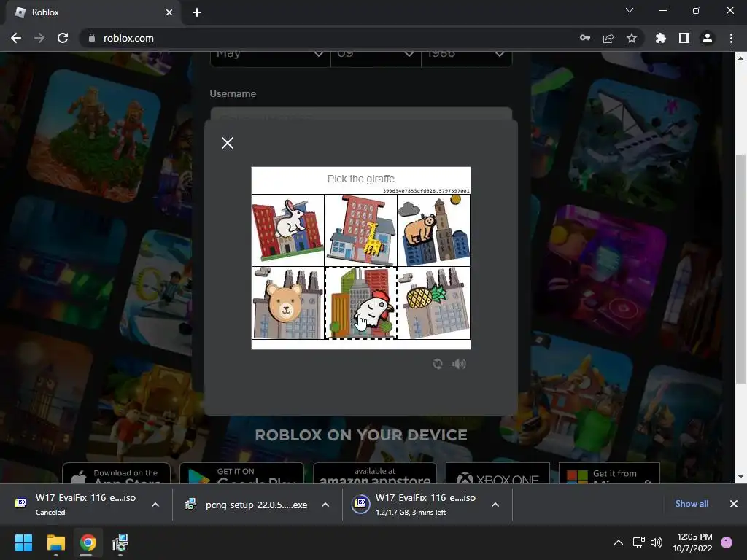Toggle the browser side panel icon
The width and height of the screenshot is (747, 560).
coord(684,38)
